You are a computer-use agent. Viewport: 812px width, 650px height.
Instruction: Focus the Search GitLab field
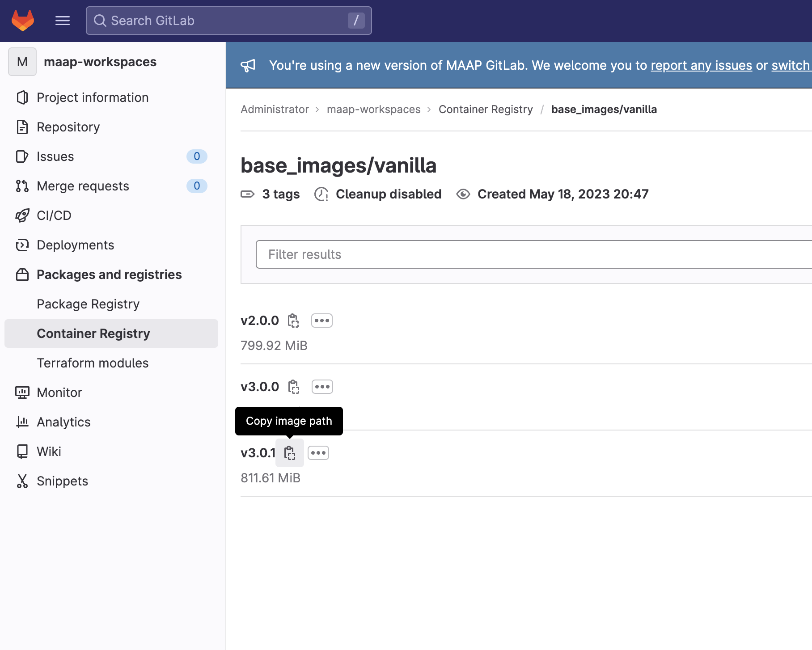click(x=228, y=21)
